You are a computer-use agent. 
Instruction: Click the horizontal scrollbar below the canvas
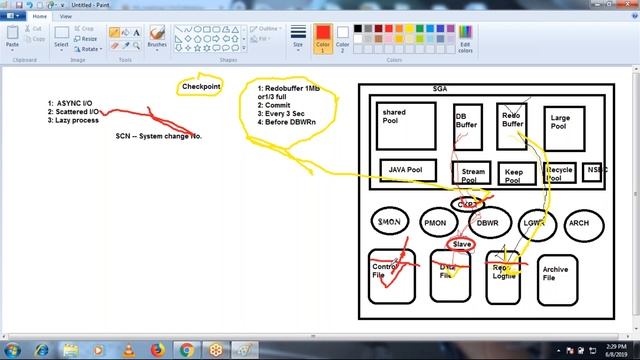coord(313,336)
